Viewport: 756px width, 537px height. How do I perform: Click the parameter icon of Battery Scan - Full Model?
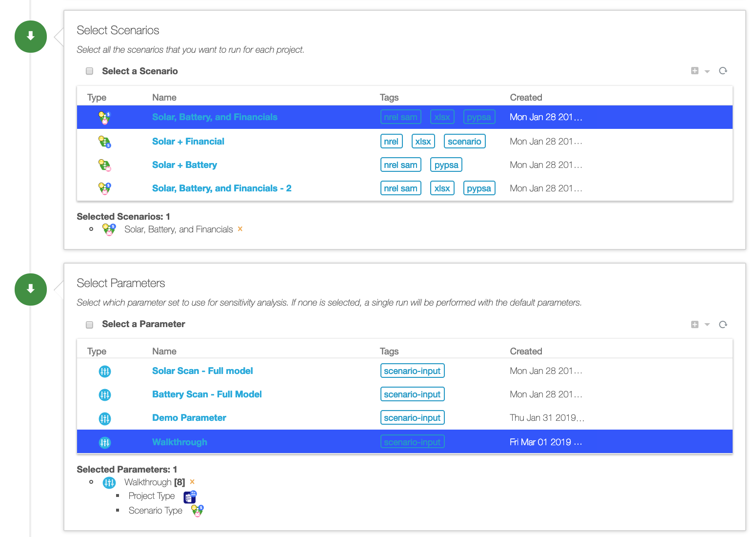click(x=105, y=395)
